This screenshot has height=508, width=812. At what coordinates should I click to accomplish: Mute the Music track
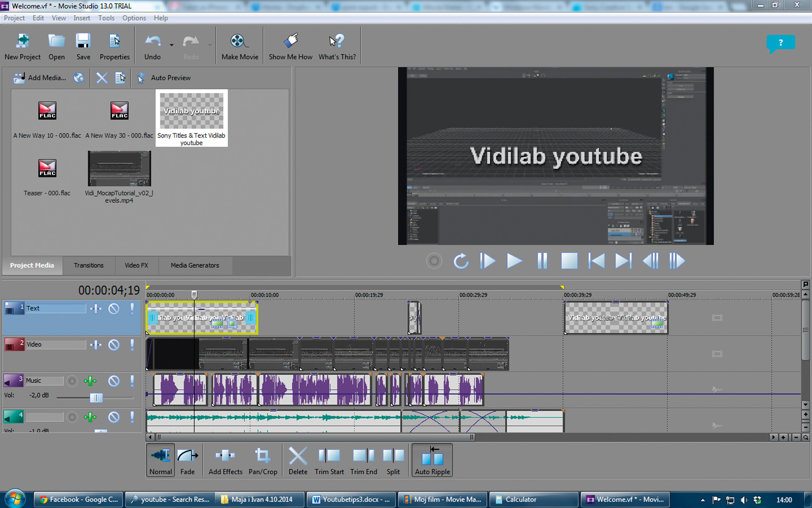coord(114,381)
